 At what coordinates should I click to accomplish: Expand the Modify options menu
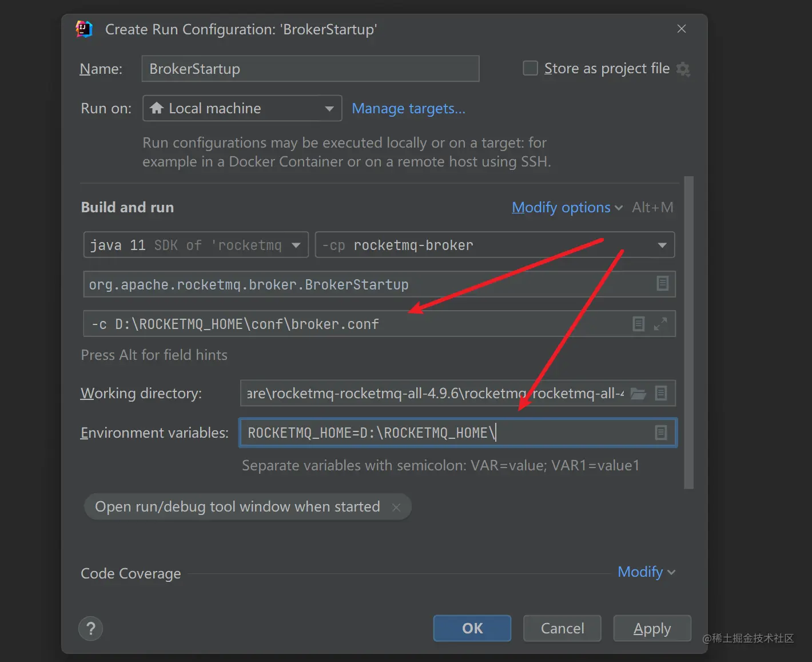[567, 208]
